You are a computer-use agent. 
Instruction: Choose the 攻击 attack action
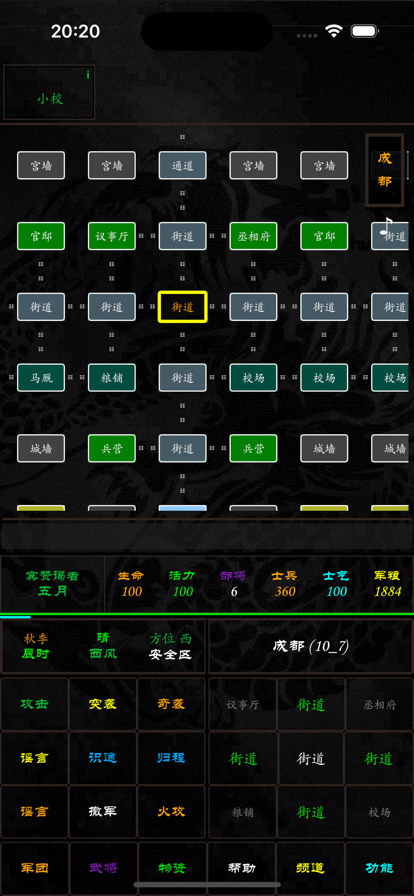(x=34, y=704)
